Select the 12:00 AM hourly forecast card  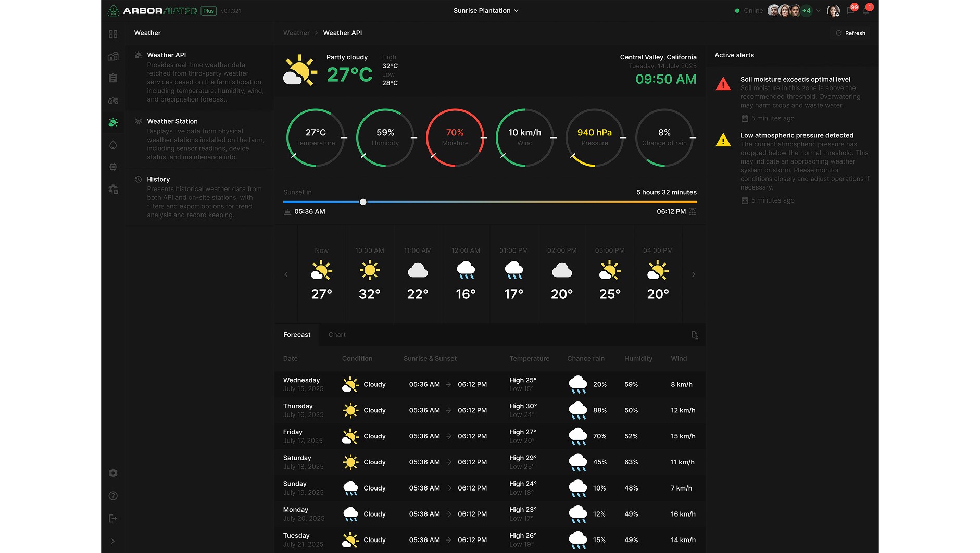466,274
